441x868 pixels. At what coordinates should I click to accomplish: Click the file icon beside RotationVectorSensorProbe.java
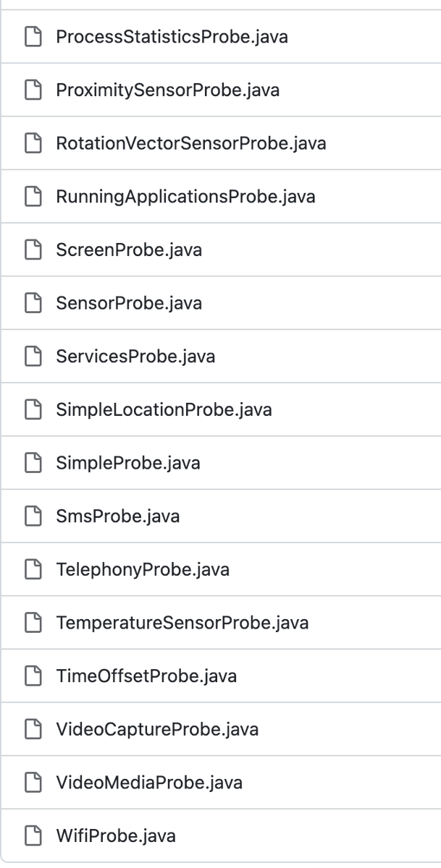click(34, 143)
